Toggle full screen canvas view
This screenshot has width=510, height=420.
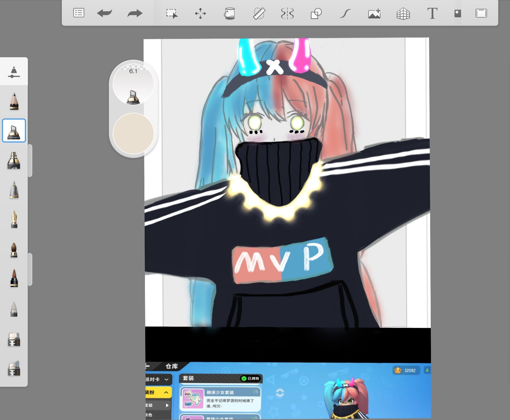coord(481,13)
